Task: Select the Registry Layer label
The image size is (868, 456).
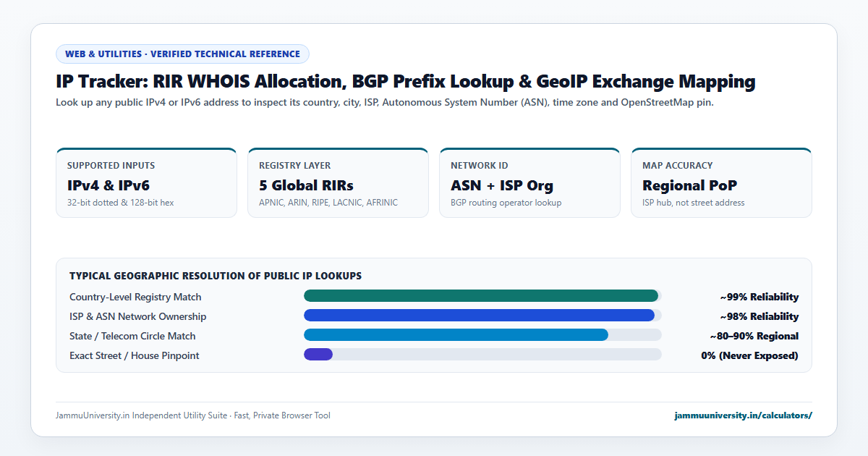Action: tap(295, 166)
